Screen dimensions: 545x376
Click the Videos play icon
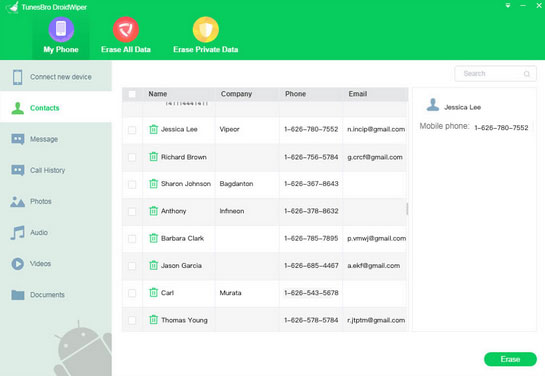tap(17, 264)
